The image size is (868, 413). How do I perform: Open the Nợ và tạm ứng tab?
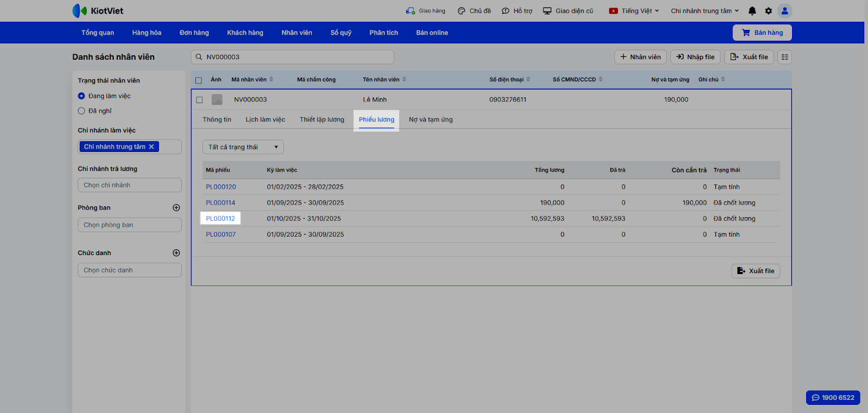tap(430, 119)
